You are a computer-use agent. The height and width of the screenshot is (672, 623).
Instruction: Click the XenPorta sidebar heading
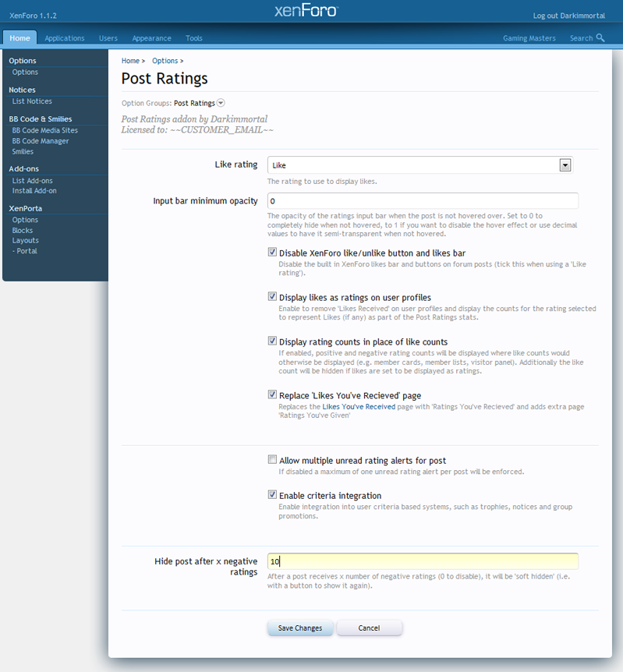25,209
